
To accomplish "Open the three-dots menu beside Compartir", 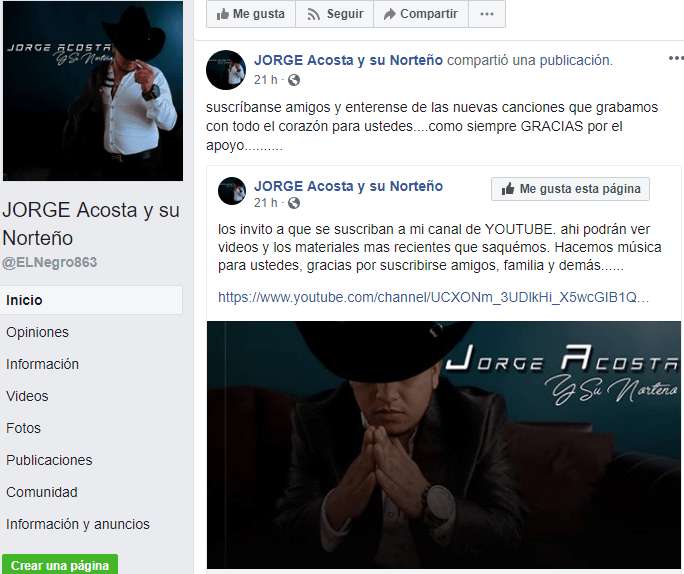I will coord(487,14).
